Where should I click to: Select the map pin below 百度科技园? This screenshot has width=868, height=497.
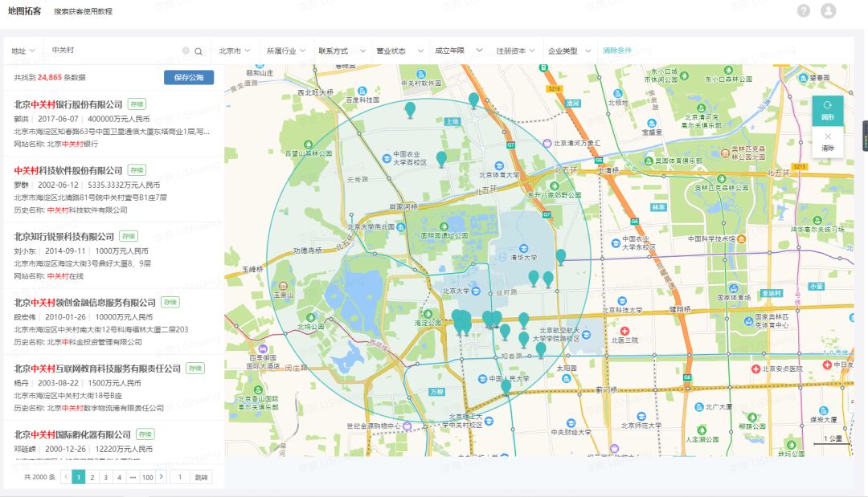click(410, 110)
